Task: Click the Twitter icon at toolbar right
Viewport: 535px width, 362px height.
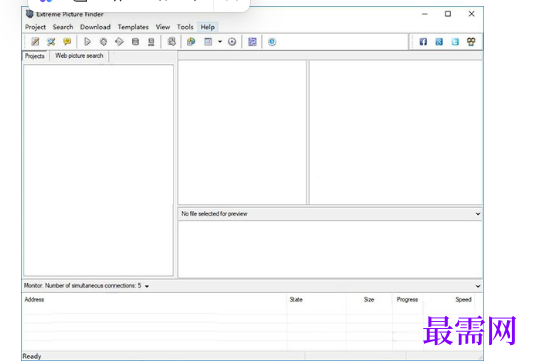Action: coord(455,42)
